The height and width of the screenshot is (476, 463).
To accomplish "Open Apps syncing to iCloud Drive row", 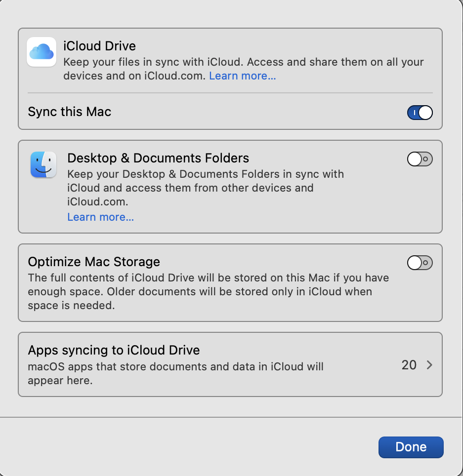I will 230,364.
